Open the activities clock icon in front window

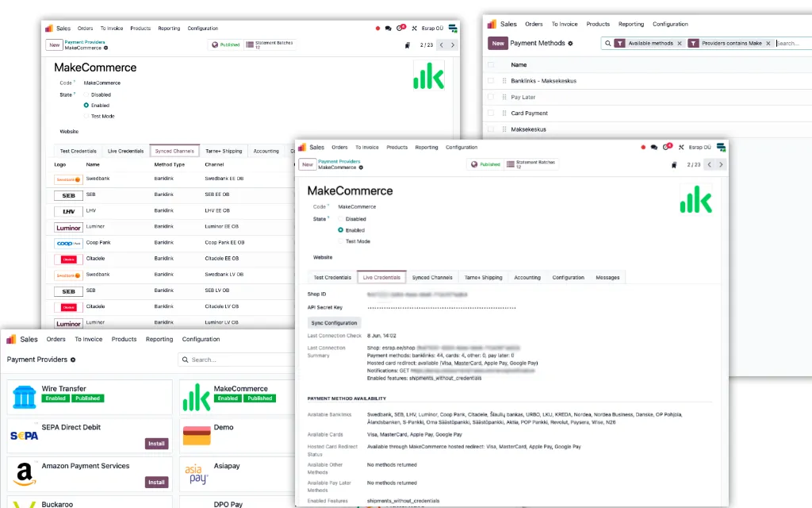668,147
